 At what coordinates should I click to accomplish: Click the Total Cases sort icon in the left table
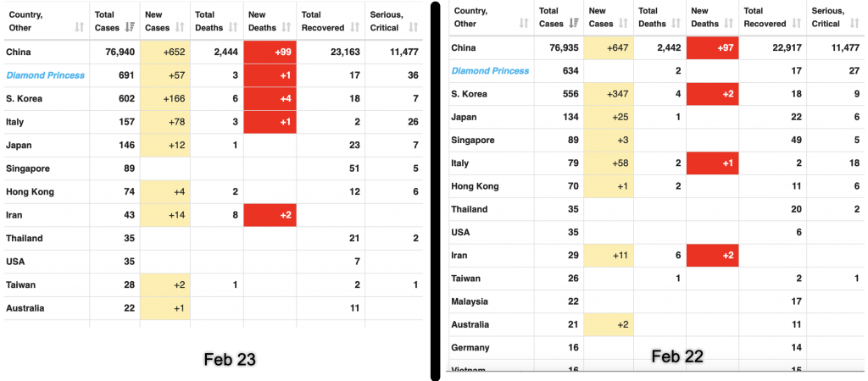pyautogui.click(x=130, y=27)
